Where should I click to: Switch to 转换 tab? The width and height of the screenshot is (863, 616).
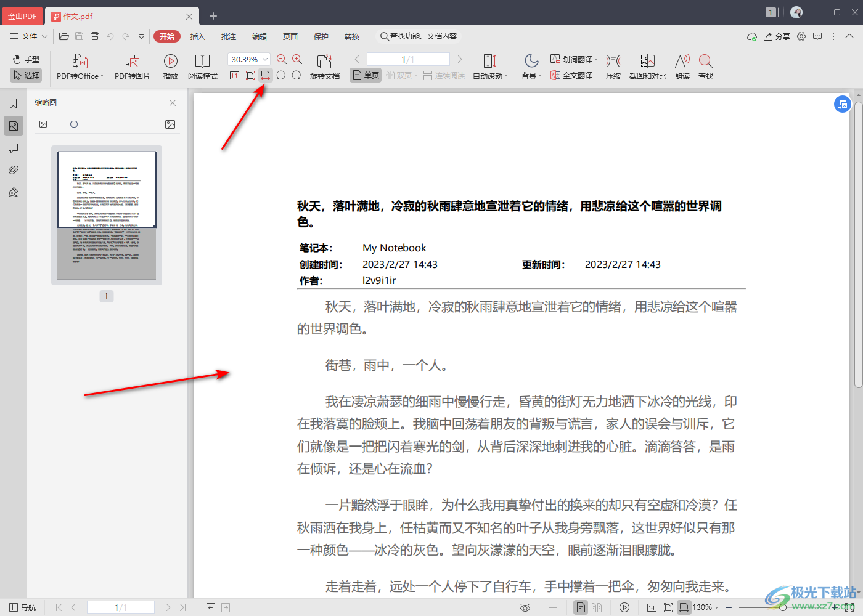click(352, 36)
